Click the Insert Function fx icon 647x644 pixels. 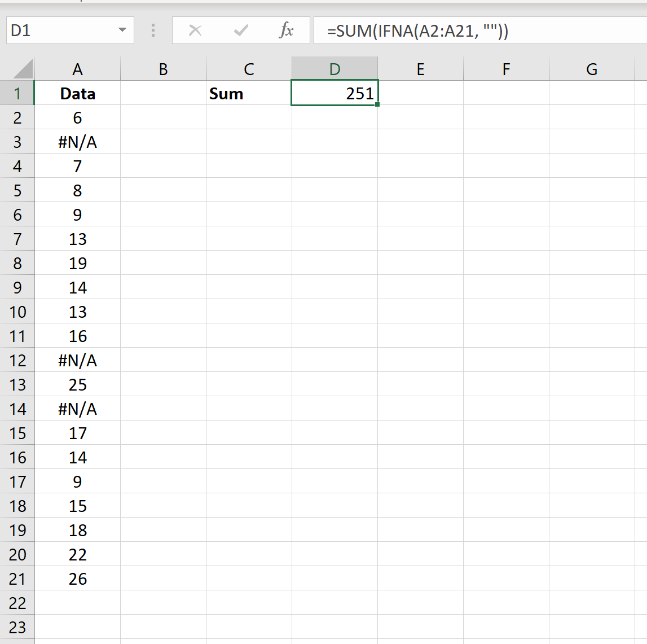click(x=287, y=30)
